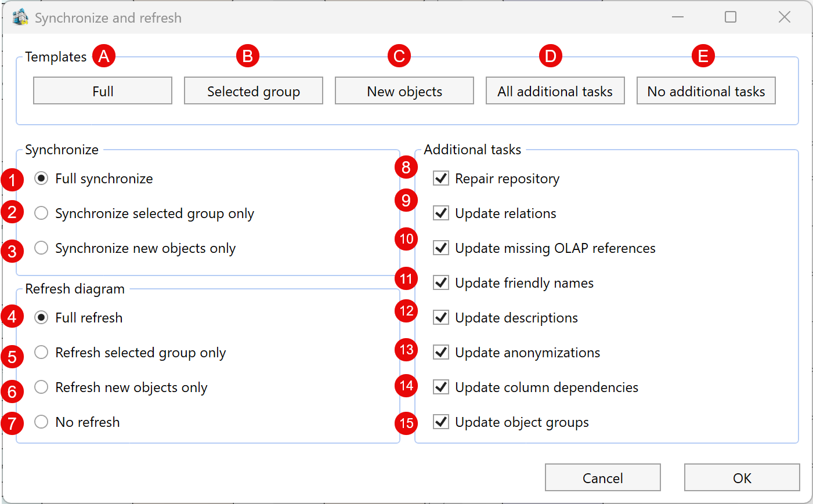Toggle the Update relations checkbox
This screenshot has height=504, width=813.
tap(441, 213)
